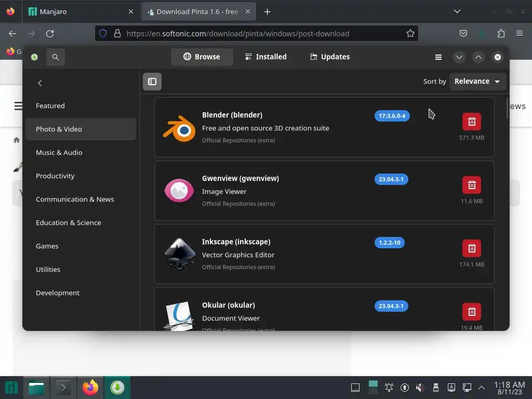The image size is (532, 399).
Task: Open the Productivity category
Action: (81, 176)
